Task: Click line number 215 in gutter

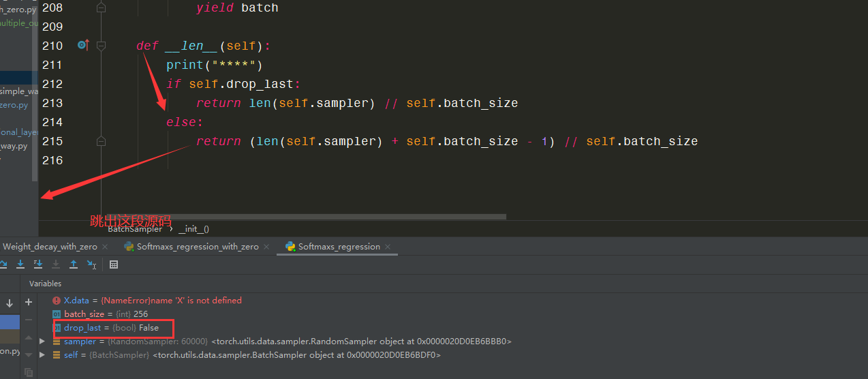Action: click(x=52, y=141)
